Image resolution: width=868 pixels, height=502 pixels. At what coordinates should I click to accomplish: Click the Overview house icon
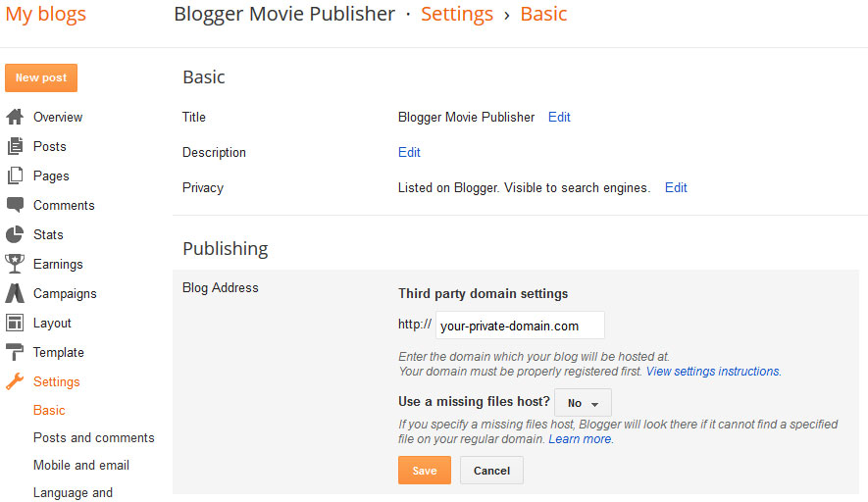[15, 117]
